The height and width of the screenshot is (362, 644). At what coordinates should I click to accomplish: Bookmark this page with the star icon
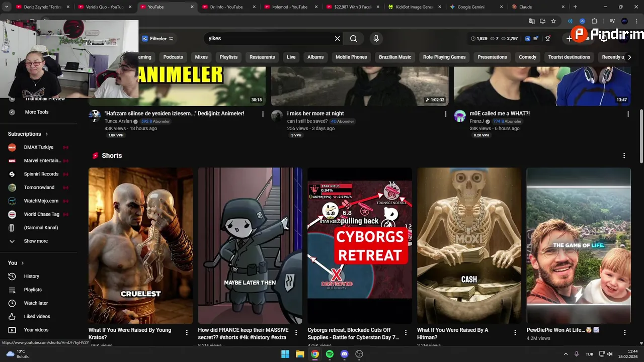[553, 21]
